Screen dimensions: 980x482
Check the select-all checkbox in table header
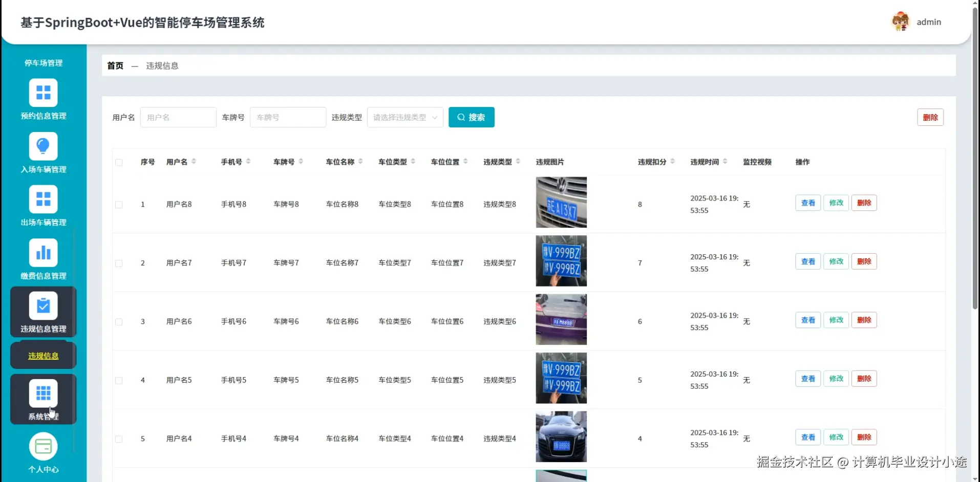pyautogui.click(x=119, y=162)
